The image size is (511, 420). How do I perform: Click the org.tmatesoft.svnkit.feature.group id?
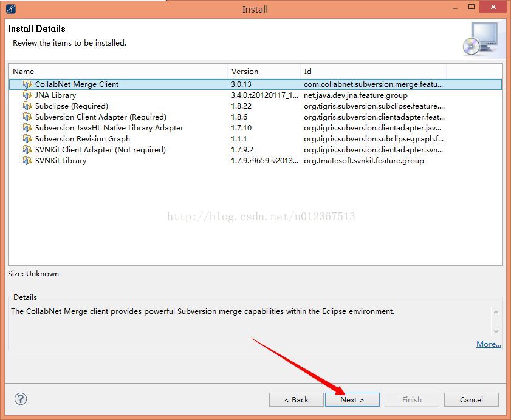(x=364, y=160)
